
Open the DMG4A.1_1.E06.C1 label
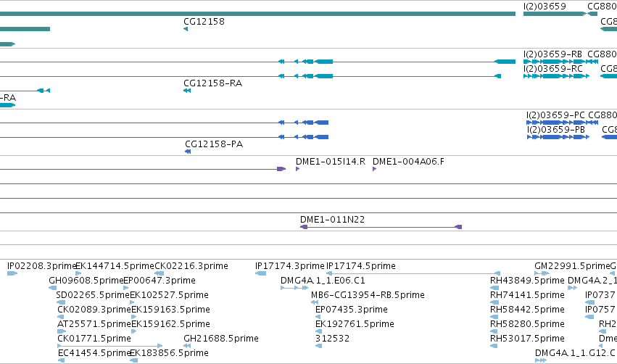pyautogui.click(x=323, y=281)
